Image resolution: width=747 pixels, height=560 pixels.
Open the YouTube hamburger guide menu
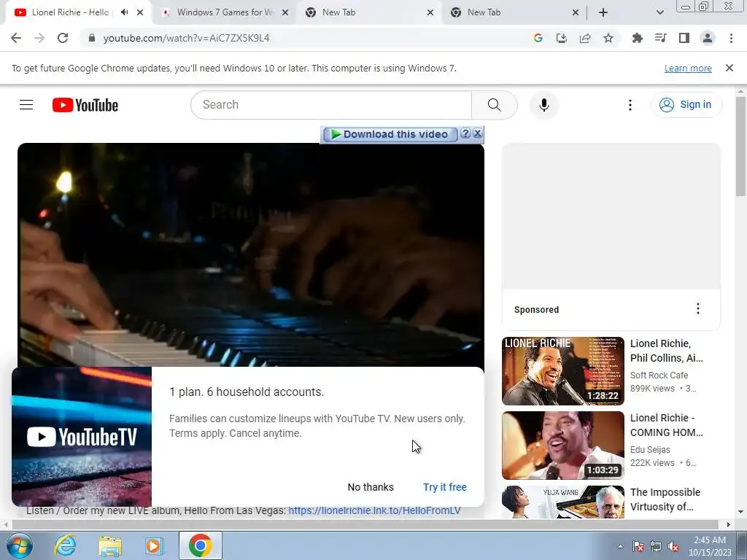[x=26, y=105]
